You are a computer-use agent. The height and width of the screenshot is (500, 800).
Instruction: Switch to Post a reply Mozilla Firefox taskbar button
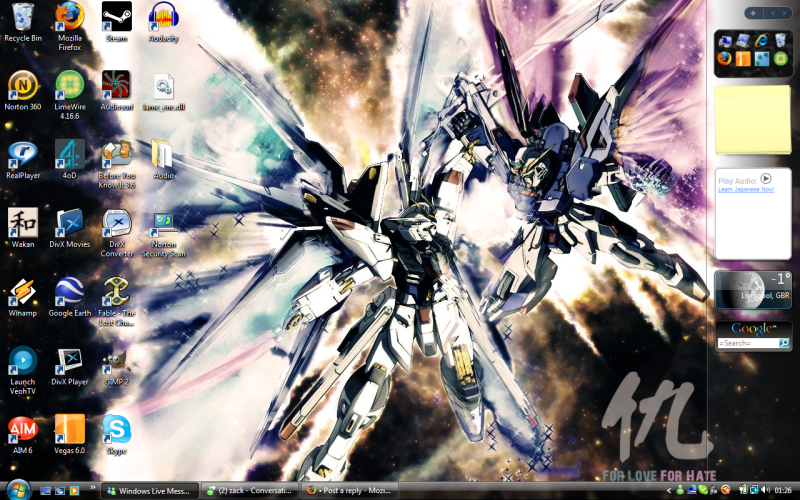(x=350, y=491)
